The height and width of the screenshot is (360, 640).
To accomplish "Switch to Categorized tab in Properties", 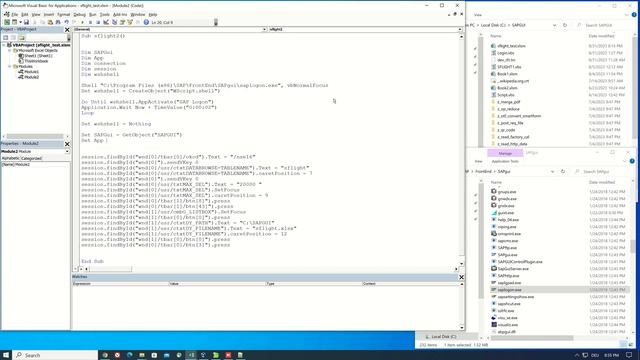I will click(x=31, y=158).
